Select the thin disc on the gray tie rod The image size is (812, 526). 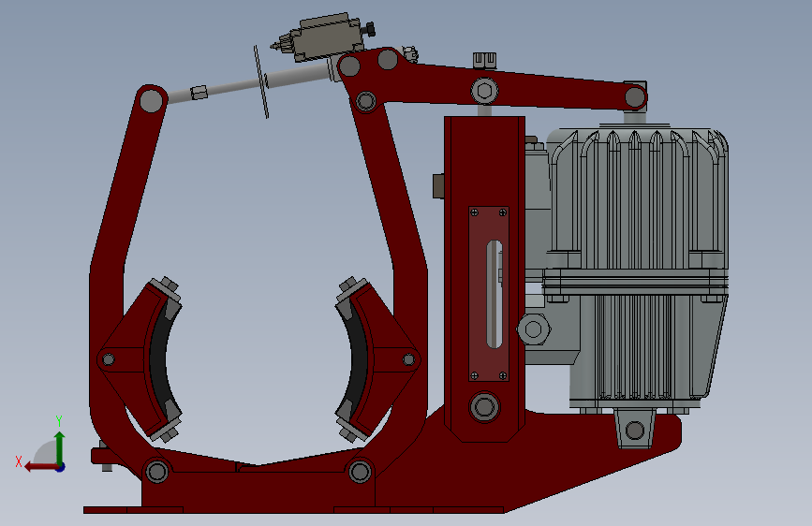261,81
